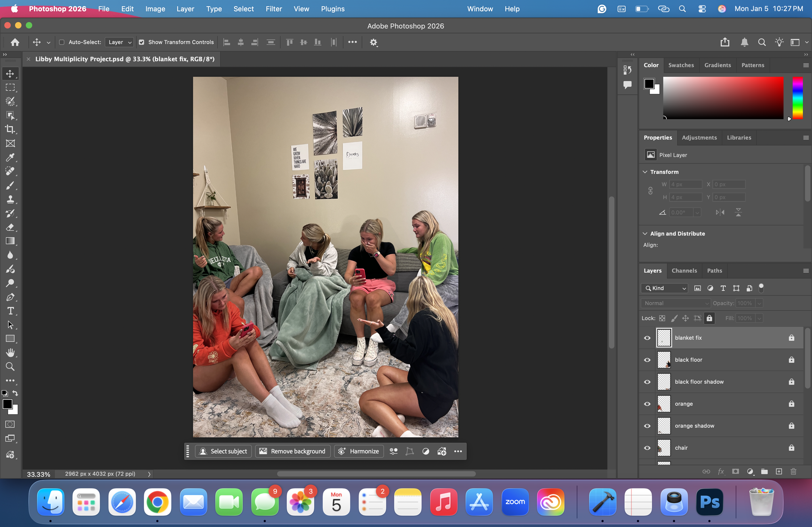Image resolution: width=812 pixels, height=527 pixels.
Task: Switch to the Channels tab
Action: click(684, 271)
